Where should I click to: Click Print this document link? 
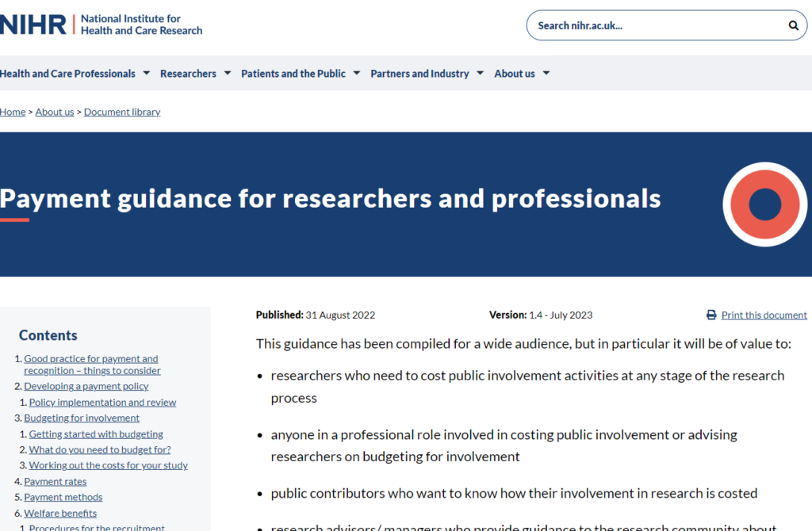click(764, 315)
